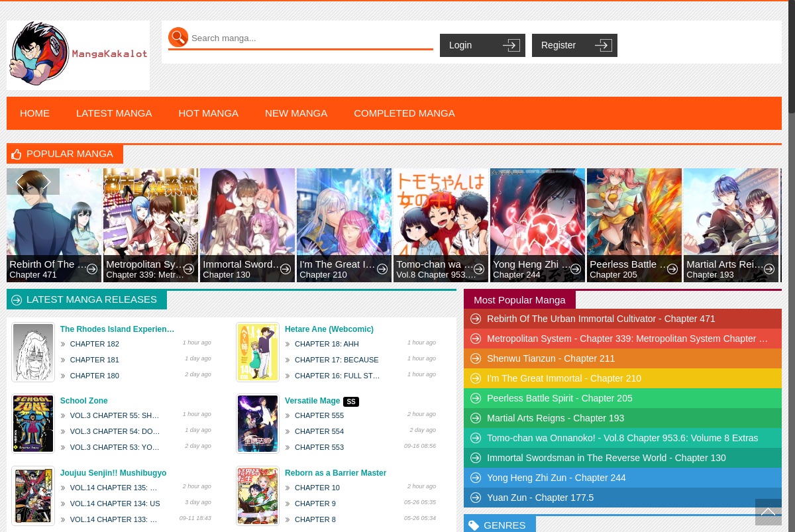The width and height of the screenshot is (795, 532).
Task: Open the Tomo-chan wa Onnanoko cover thumbnail
Action: (441, 225)
